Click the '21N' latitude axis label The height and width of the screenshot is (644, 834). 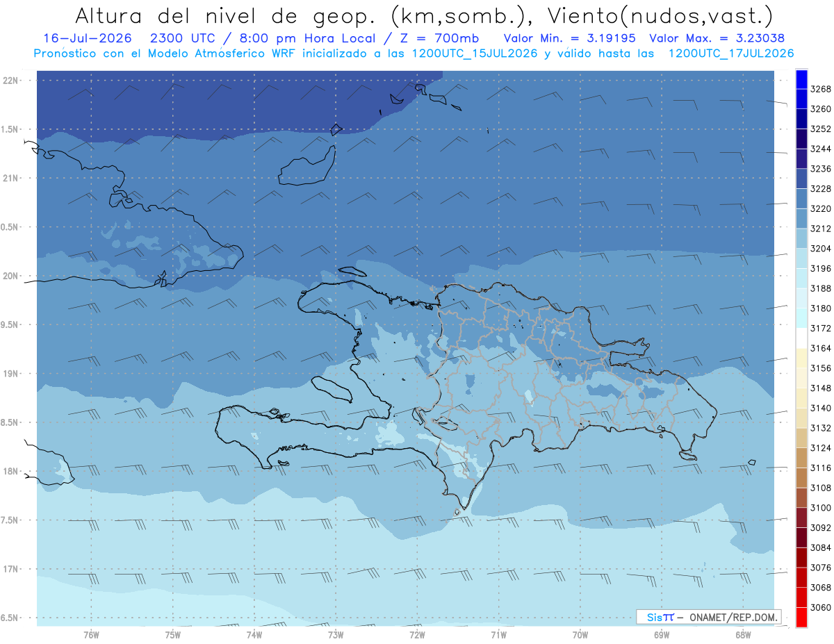tap(10, 179)
